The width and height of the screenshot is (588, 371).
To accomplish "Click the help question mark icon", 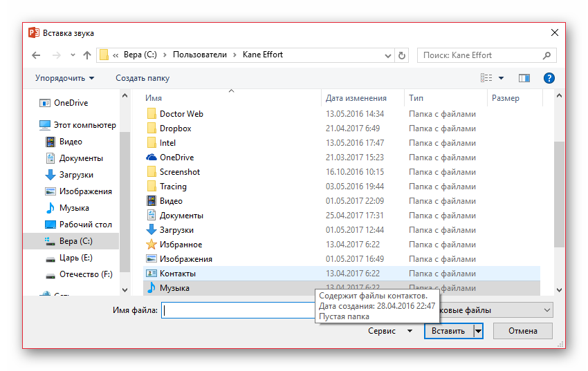I will coord(549,78).
